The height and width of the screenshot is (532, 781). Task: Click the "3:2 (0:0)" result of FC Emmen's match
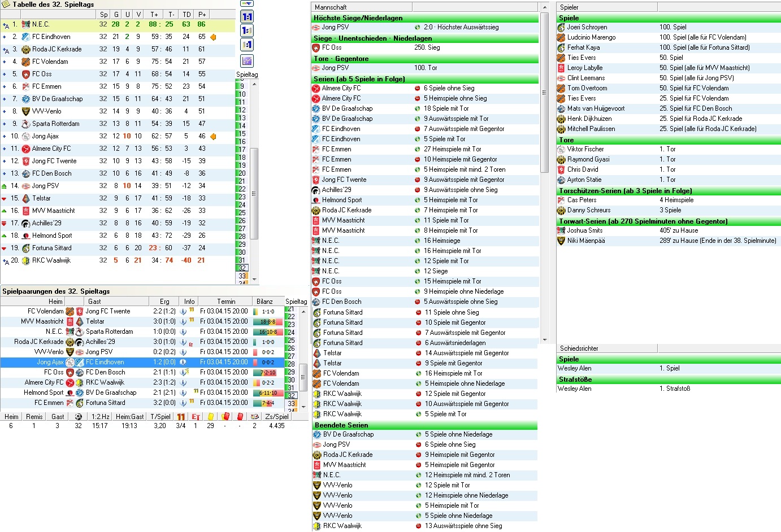[164, 403]
